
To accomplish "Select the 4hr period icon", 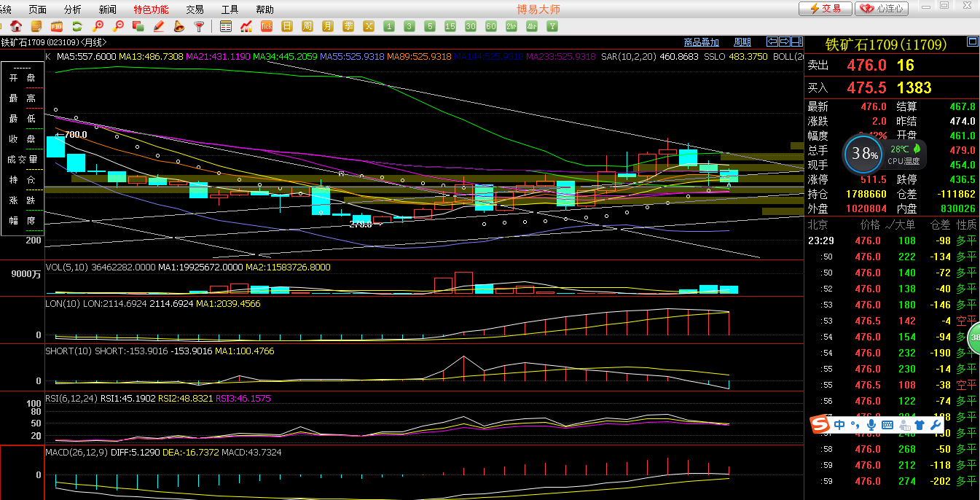I will 532,26.
